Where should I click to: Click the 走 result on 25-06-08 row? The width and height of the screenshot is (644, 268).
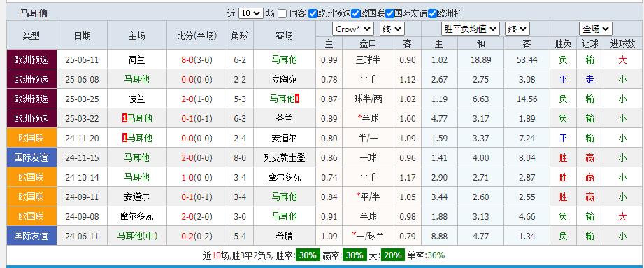(589, 79)
